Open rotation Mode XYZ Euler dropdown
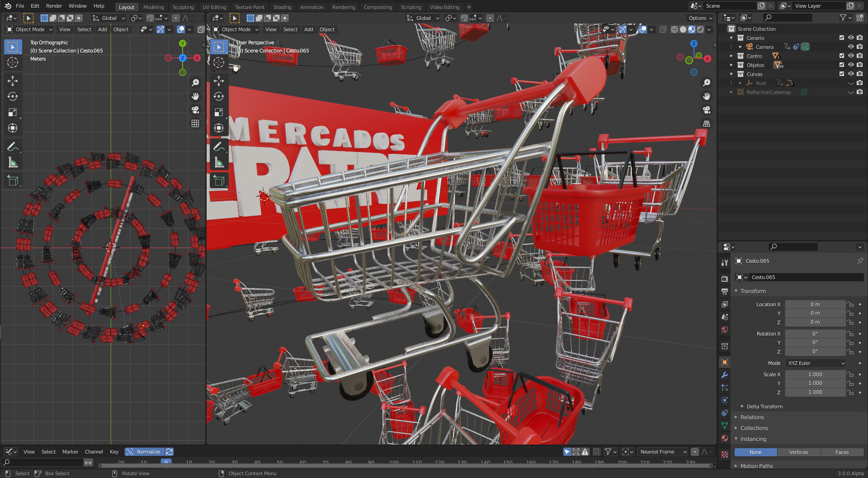868x478 pixels. click(816, 363)
